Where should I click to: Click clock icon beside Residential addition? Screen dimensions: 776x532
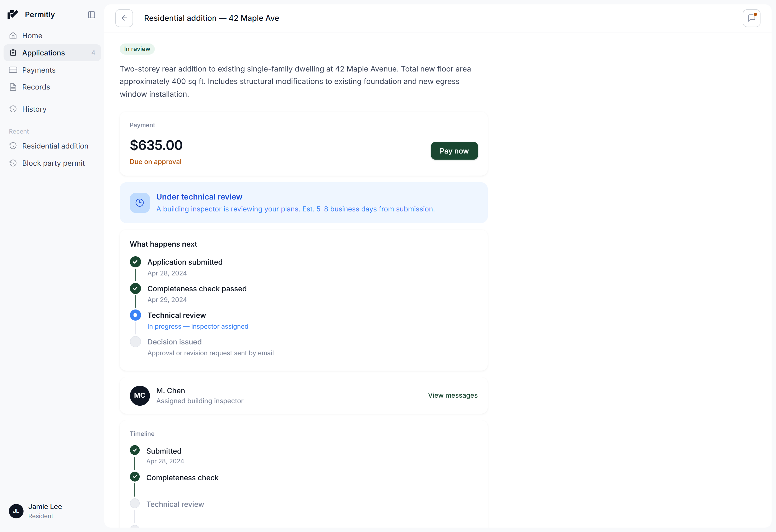point(13,146)
